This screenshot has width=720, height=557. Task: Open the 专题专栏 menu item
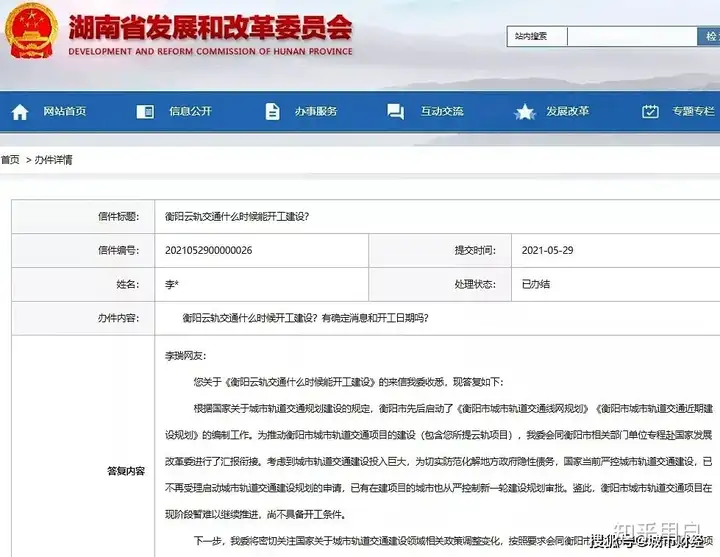693,111
